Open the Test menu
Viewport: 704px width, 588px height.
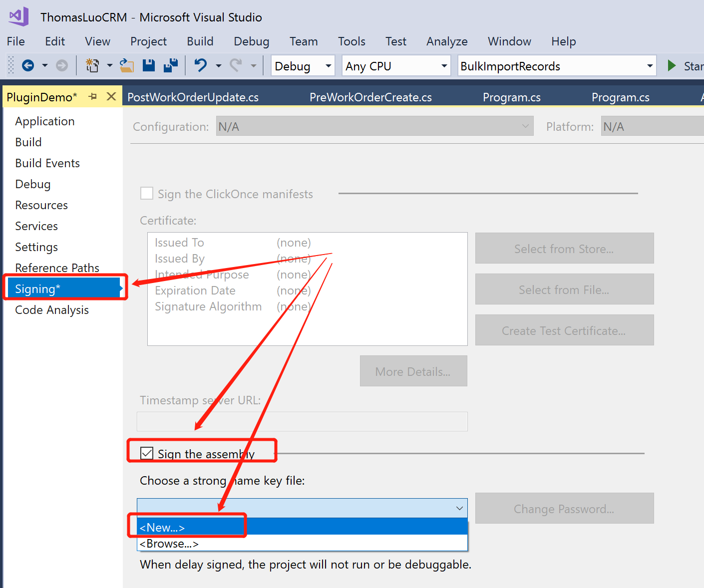pyautogui.click(x=396, y=41)
